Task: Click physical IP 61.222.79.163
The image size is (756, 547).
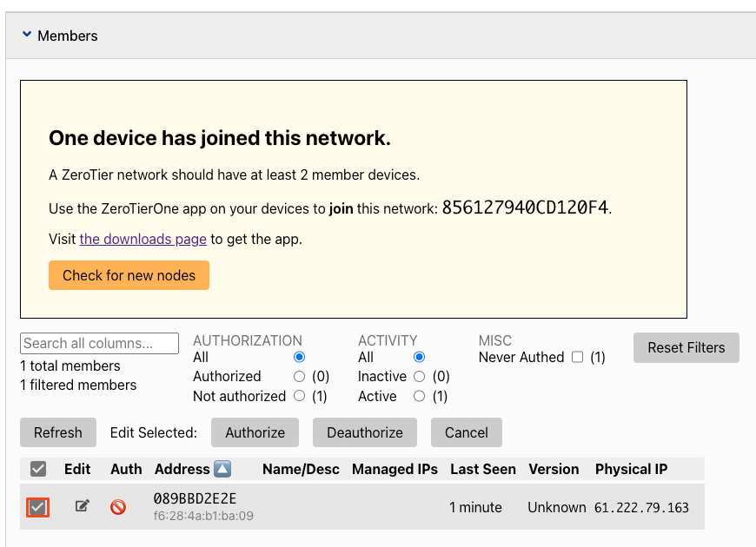Action: pyautogui.click(x=641, y=507)
